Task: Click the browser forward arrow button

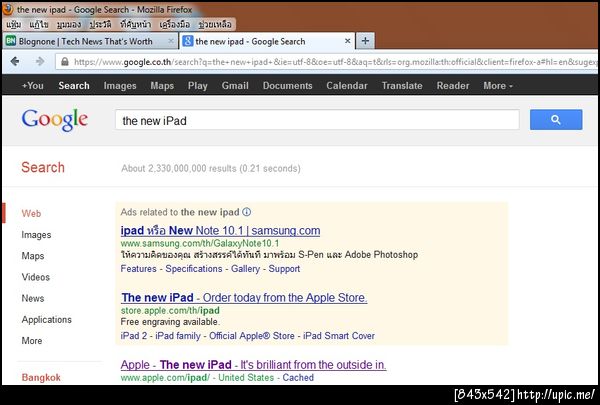Action: coord(40,61)
